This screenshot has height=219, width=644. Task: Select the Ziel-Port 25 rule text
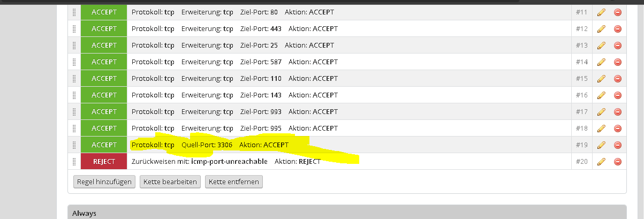point(233,45)
